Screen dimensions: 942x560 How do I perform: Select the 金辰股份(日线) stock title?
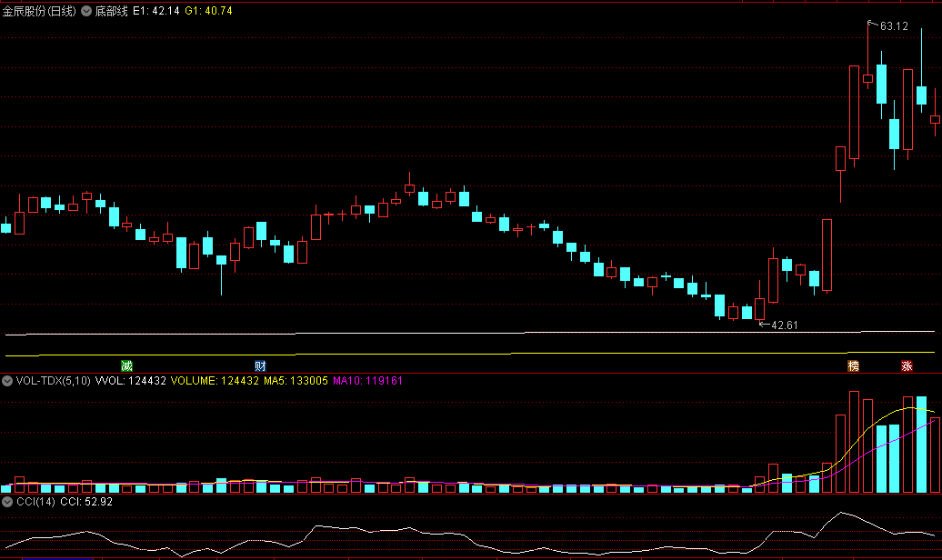(39, 11)
